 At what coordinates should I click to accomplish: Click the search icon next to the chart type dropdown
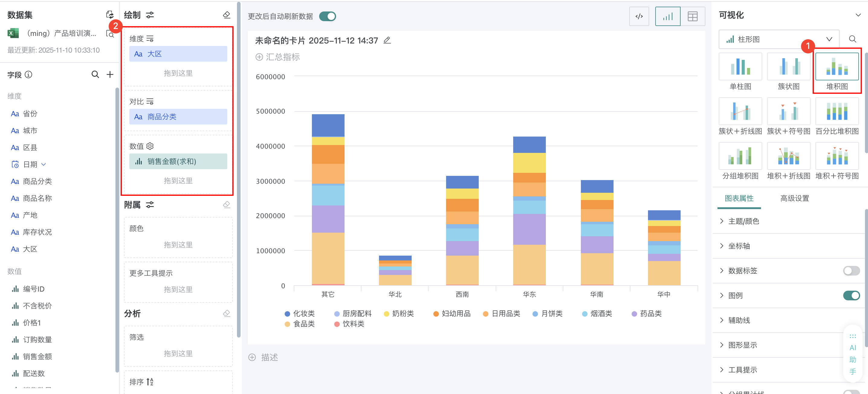tap(852, 39)
